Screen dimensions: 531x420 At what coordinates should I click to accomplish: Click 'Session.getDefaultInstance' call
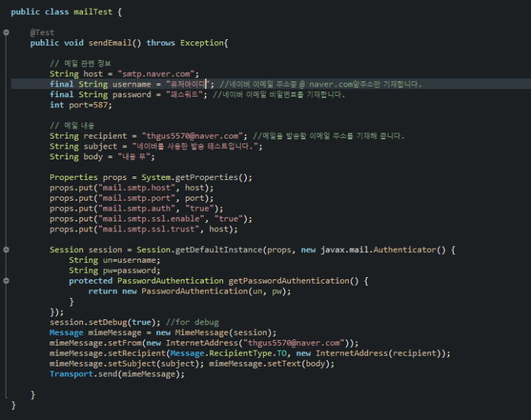coord(199,250)
